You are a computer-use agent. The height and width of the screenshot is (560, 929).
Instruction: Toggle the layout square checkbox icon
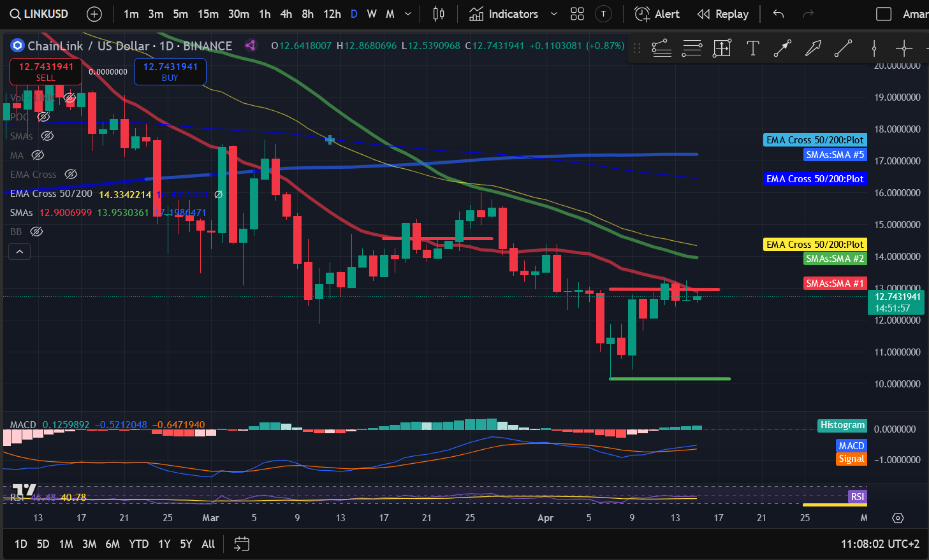(x=884, y=14)
